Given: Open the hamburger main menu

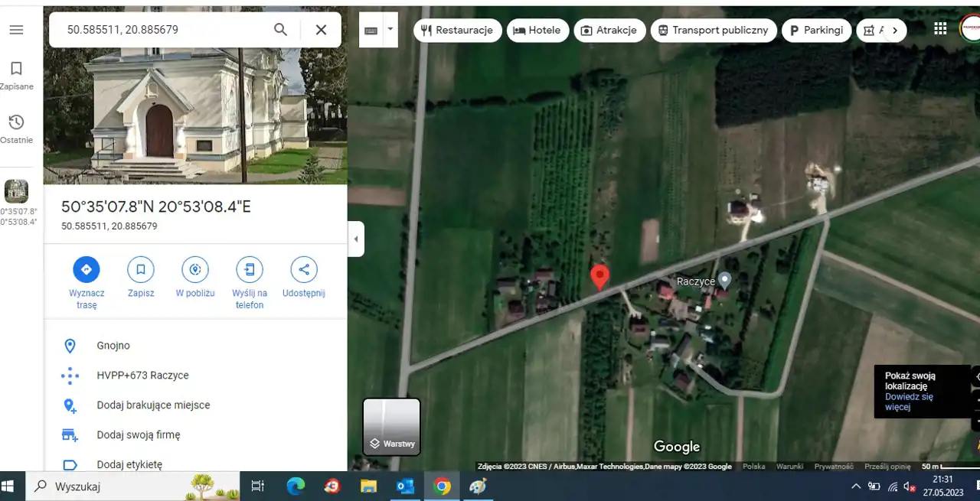Looking at the screenshot, I should (16, 30).
